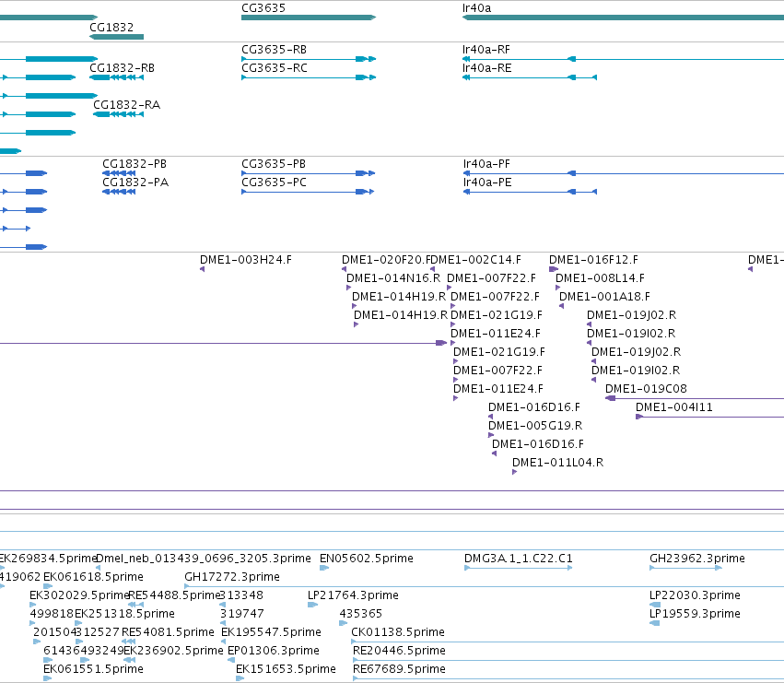Select the EK061618.5prime label
The image size is (784, 683).
93,577
